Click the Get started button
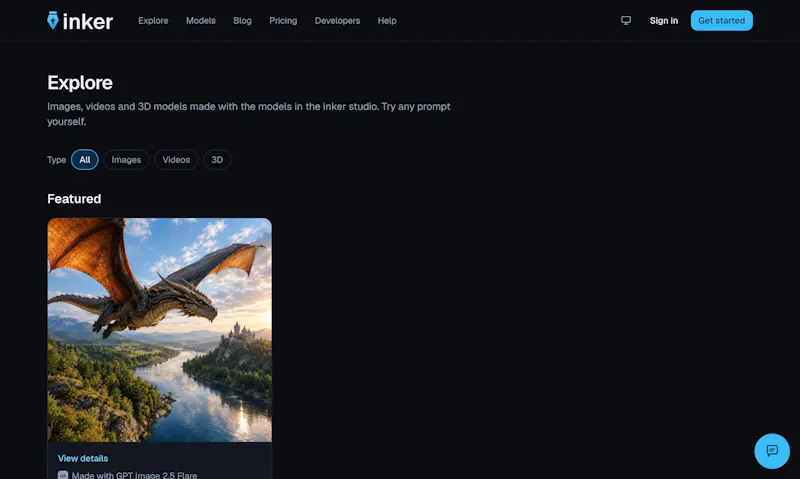 [x=721, y=20]
